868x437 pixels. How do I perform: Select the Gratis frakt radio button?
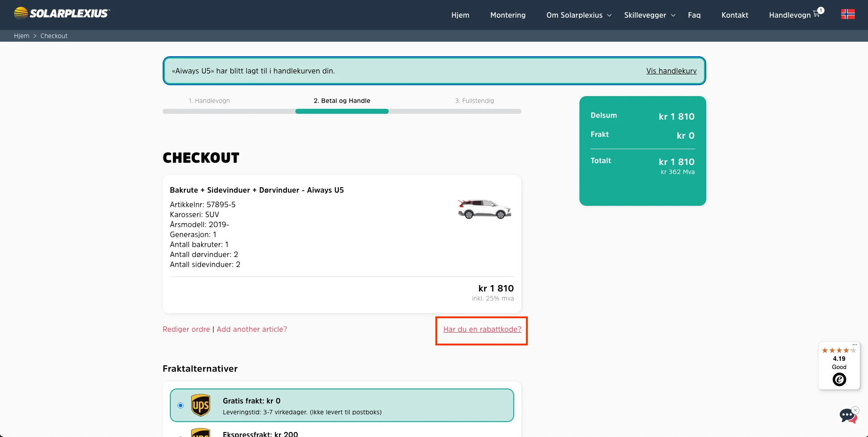(181, 405)
